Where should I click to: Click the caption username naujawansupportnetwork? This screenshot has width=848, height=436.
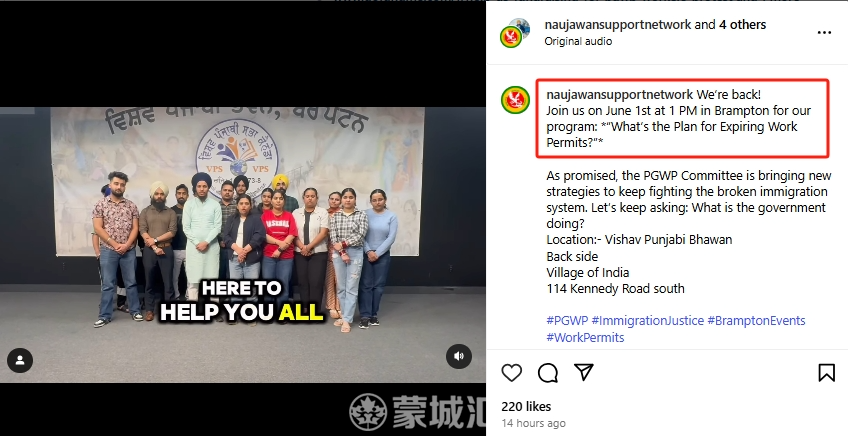click(619, 94)
